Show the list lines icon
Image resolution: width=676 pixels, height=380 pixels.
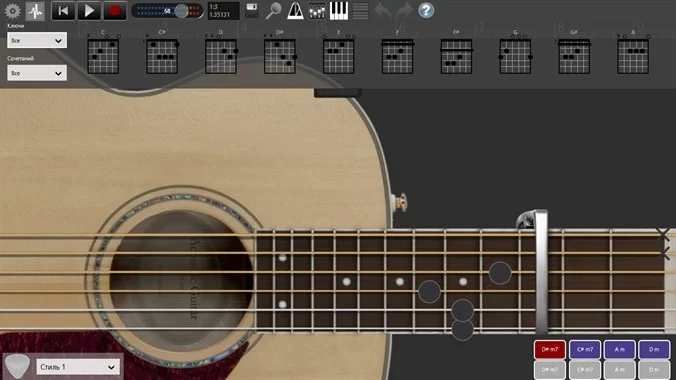click(x=360, y=11)
